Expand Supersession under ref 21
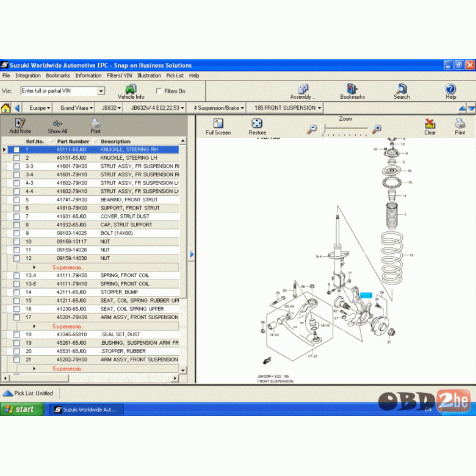 (34, 368)
